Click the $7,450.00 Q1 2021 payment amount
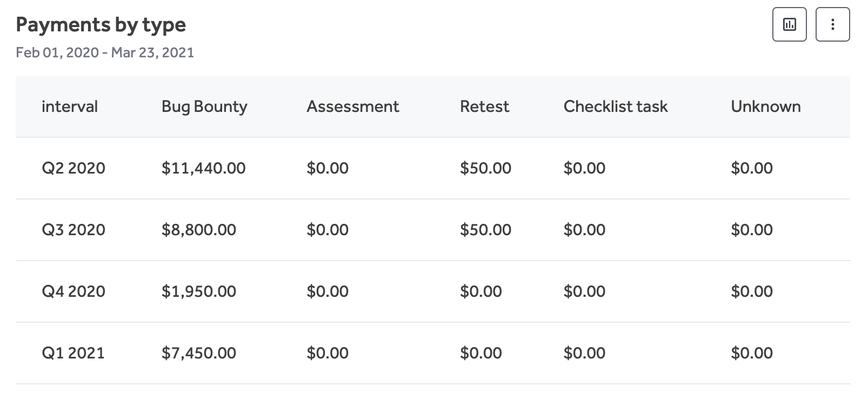 pos(198,353)
